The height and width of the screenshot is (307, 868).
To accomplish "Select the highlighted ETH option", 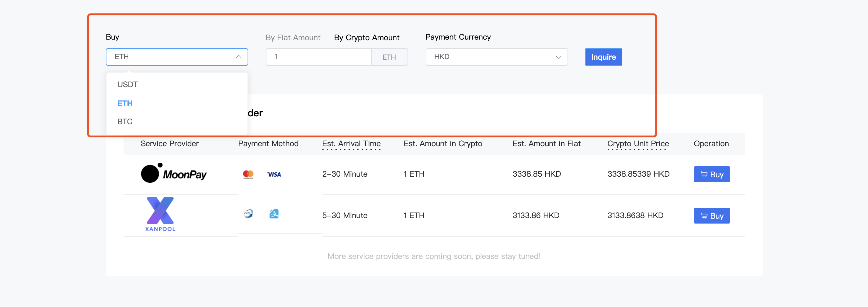I will click(125, 103).
